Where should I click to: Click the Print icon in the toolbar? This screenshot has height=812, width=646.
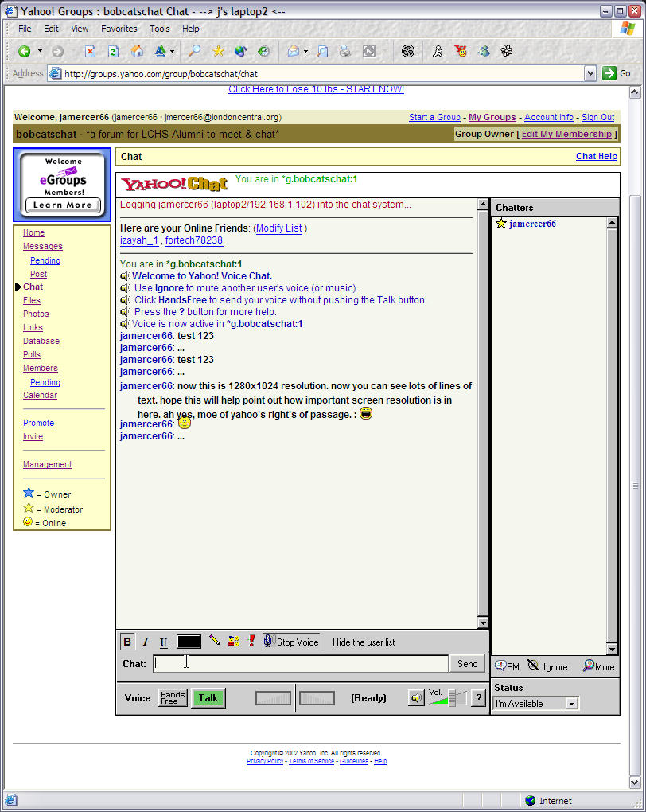click(344, 51)
